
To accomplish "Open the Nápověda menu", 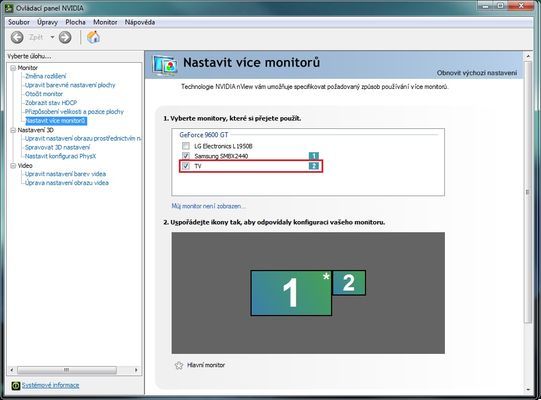I will 140,22.
